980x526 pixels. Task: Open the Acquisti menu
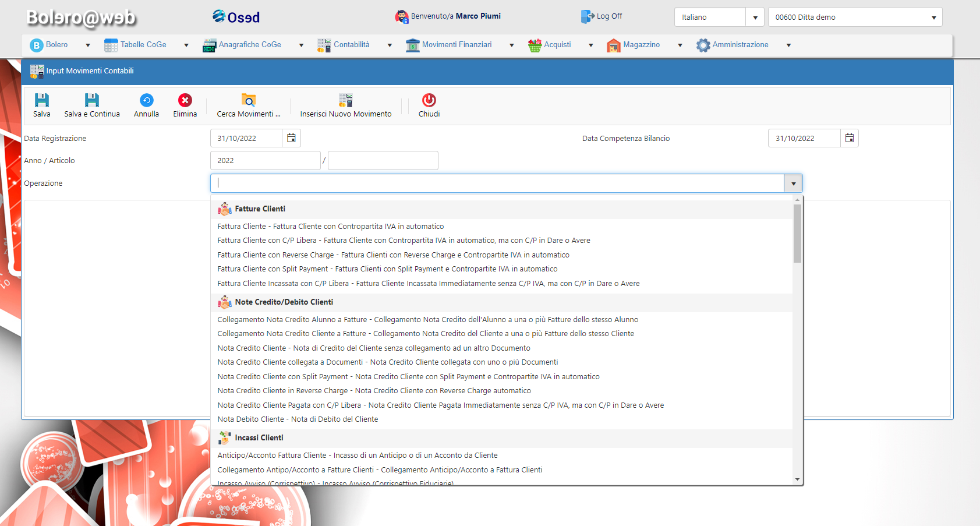557,45
